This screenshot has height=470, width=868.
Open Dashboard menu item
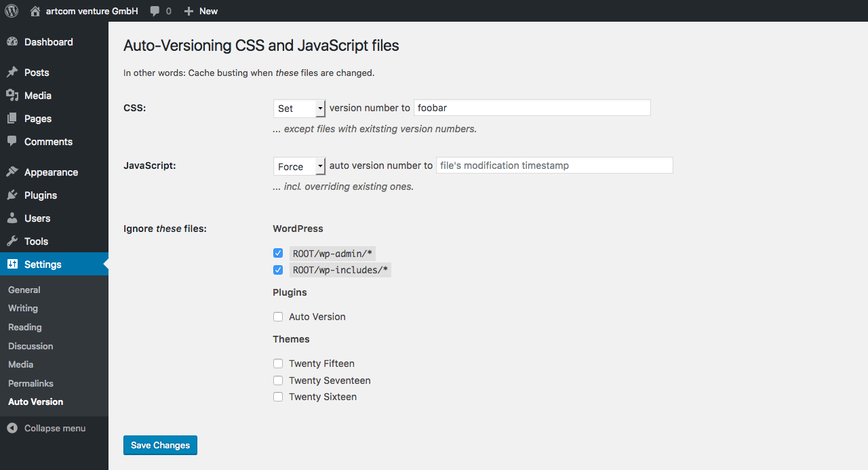click(54, 42)
